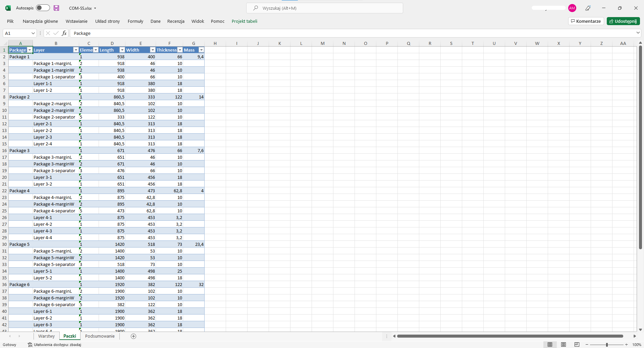
Task: Switch to the Podsumowanie sheet tab
Action: (100, 336)
